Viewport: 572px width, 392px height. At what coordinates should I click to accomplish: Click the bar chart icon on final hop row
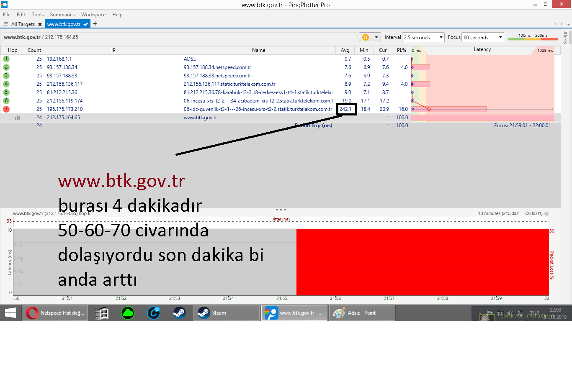tap(17, 118)
